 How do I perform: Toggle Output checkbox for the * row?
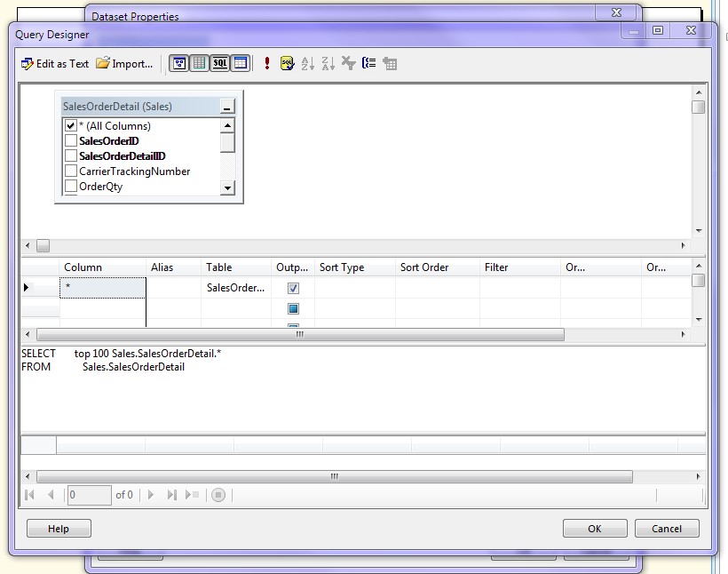click(x=293, y=288)
